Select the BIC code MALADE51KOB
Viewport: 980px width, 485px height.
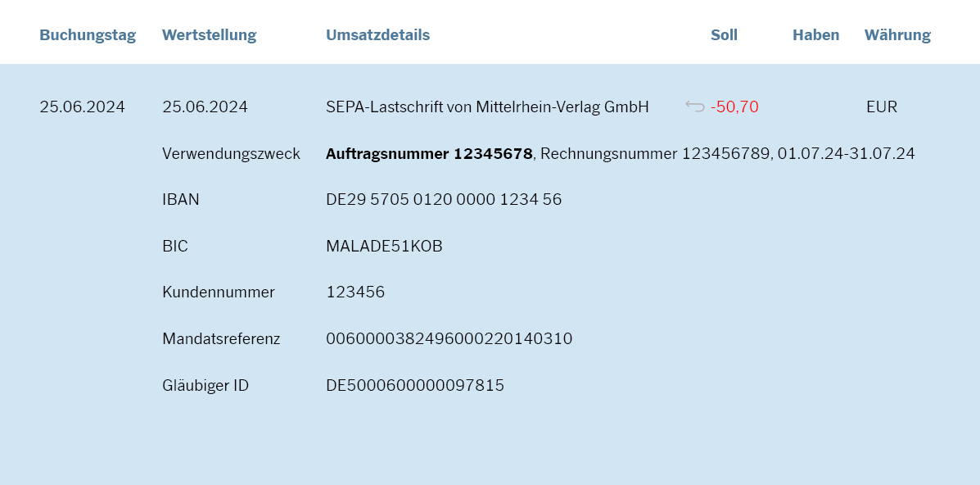point(384,247)
